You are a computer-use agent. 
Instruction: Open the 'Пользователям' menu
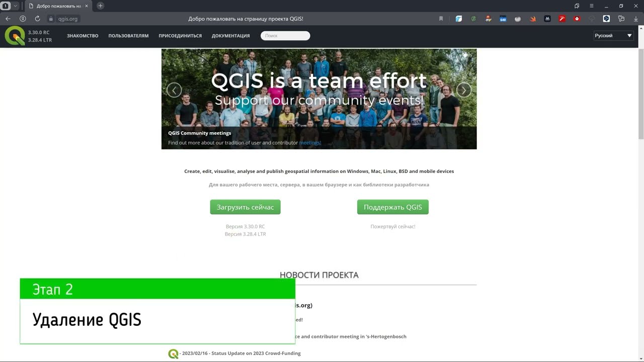point(128,36)
